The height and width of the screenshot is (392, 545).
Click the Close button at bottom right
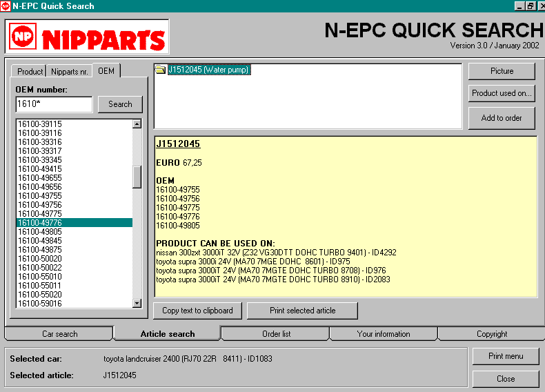tap(506, 379)
